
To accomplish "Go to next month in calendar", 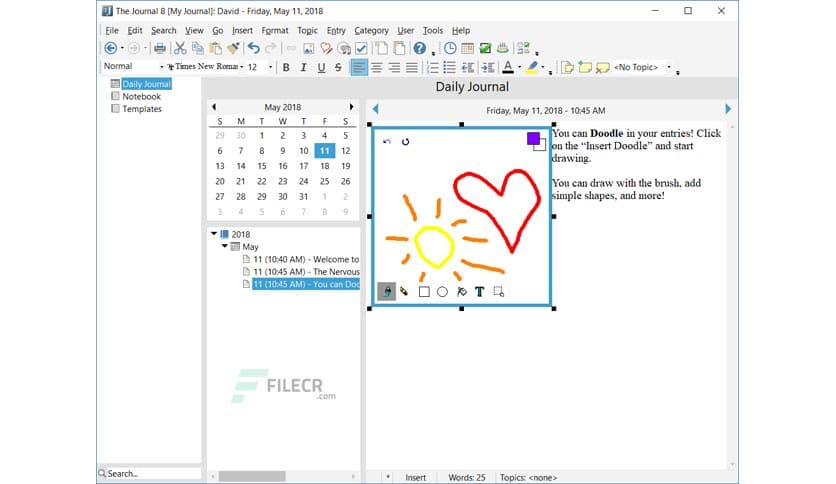I will click(x=351, y=107).
